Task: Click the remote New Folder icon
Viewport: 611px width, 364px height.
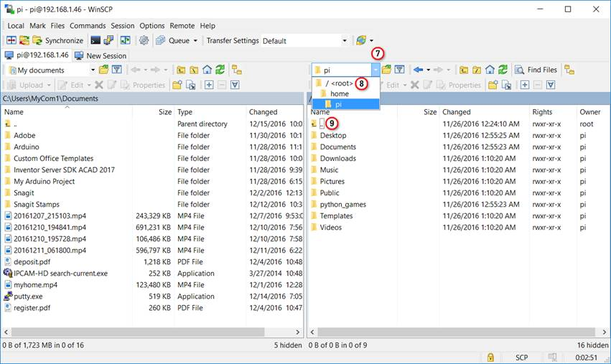Action: [493, 85]
